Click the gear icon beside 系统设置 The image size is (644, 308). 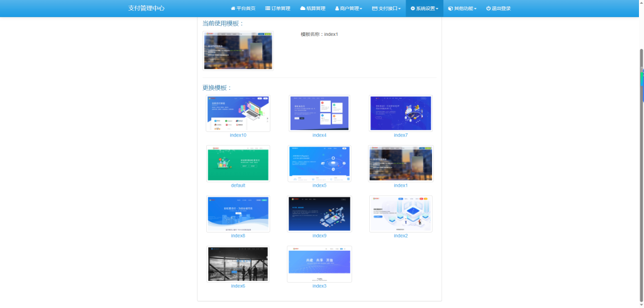coord(413,8)
